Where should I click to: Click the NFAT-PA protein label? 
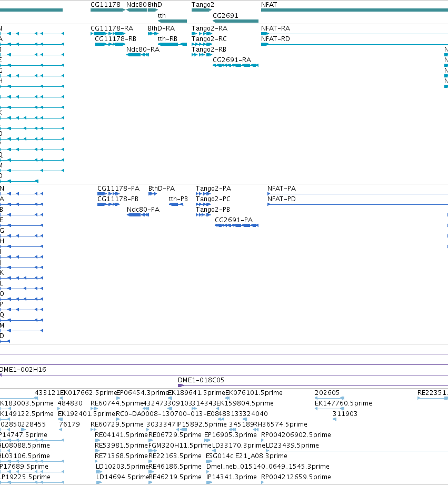coord(281,189)
